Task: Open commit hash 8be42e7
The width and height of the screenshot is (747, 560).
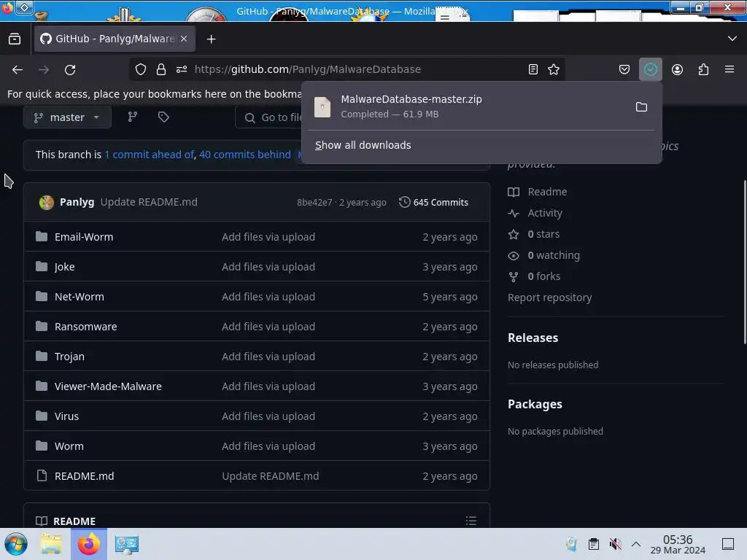Action: click(314, 203)
